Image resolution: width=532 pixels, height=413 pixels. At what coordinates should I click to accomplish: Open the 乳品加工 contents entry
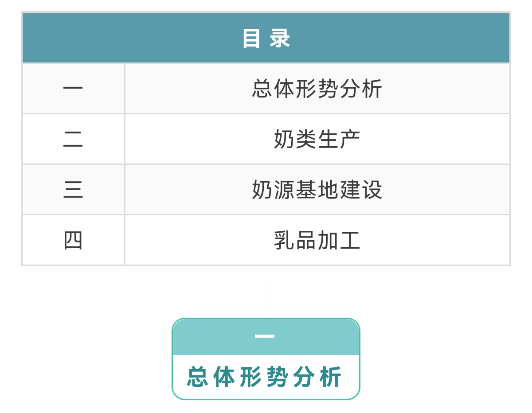click(x=317, y=240)
